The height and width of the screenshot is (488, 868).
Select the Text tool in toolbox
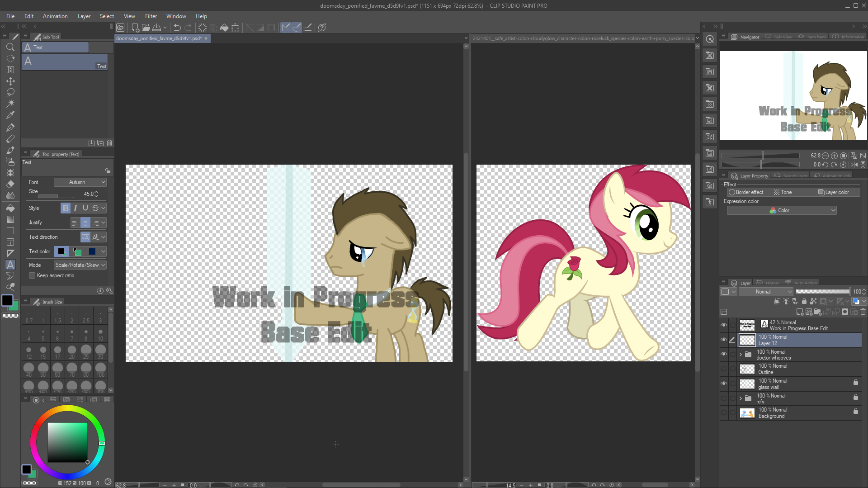tap(10, 265)
